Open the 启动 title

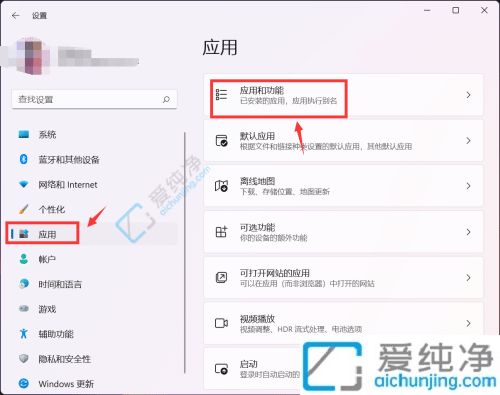(249, 364)
